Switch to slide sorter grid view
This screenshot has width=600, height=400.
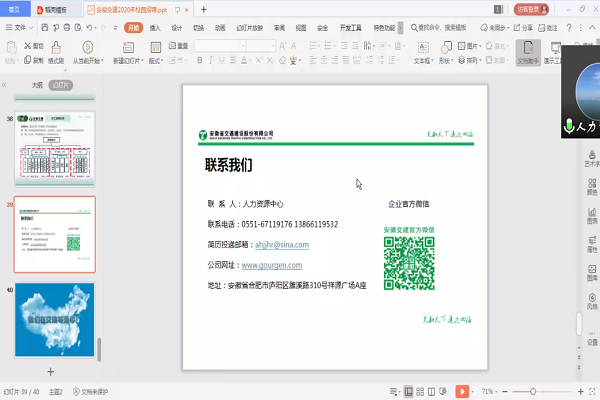point(421,391)
